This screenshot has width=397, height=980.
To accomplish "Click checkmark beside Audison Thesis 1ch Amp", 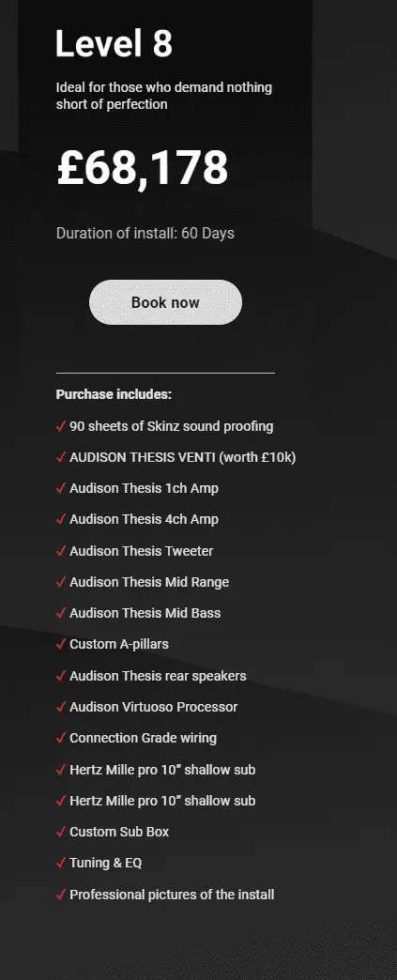I will [61, 489].
